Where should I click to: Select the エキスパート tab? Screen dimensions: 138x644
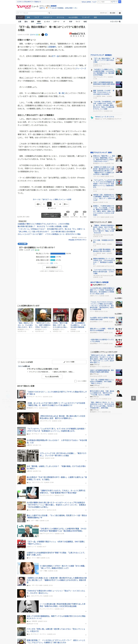click(x=48, y=17)
